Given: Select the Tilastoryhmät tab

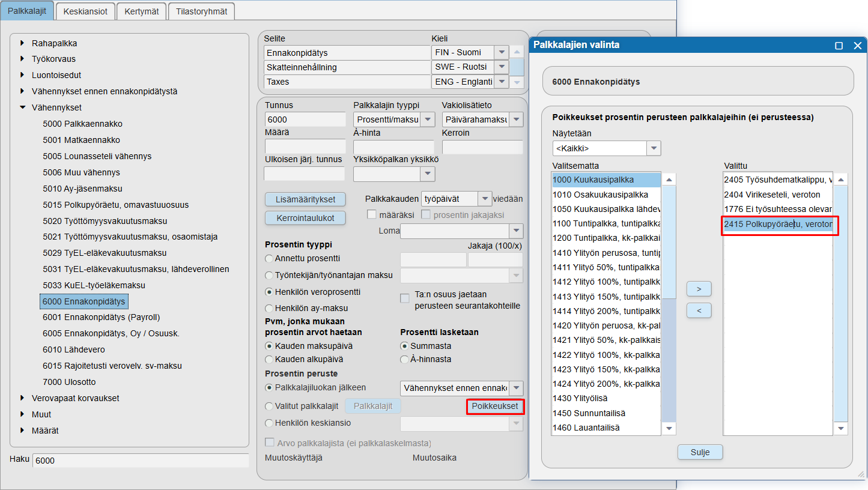Looking at the screenshot, I should pos(201,11).
